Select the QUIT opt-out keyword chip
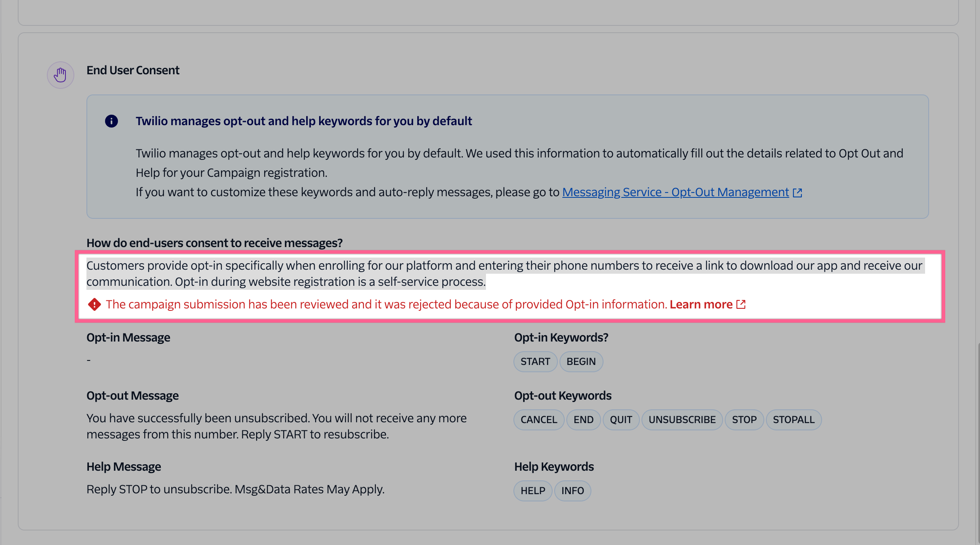The image size is (980, 545). [621, 419]
